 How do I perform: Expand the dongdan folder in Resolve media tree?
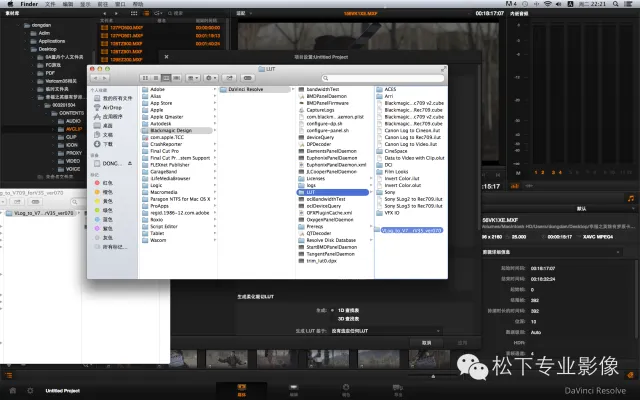coord(18,25)
